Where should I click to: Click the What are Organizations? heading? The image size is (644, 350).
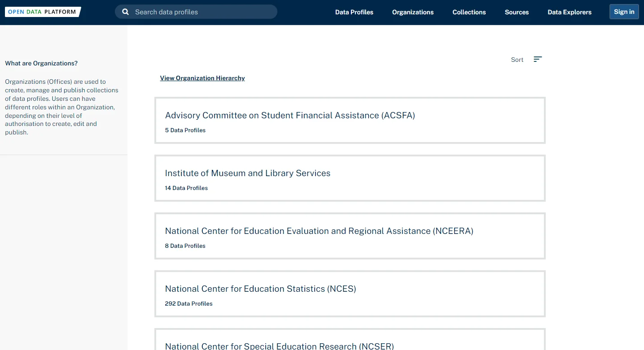pos(41,64)
